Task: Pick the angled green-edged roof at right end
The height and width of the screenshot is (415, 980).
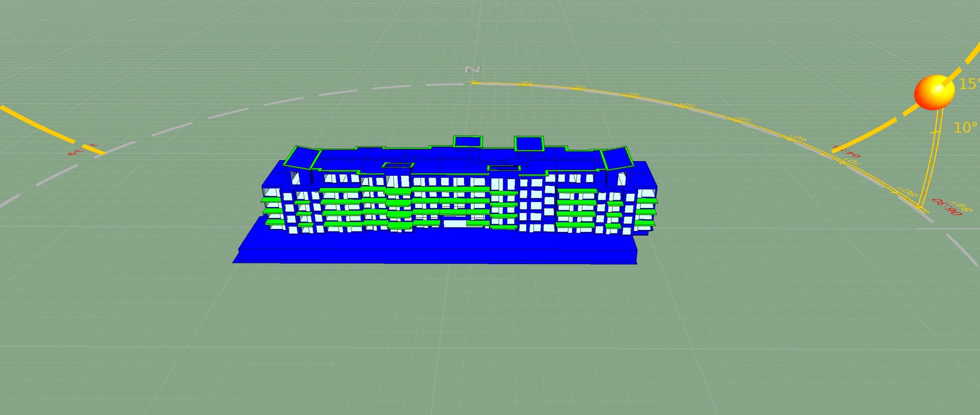Action: point(618,159)
